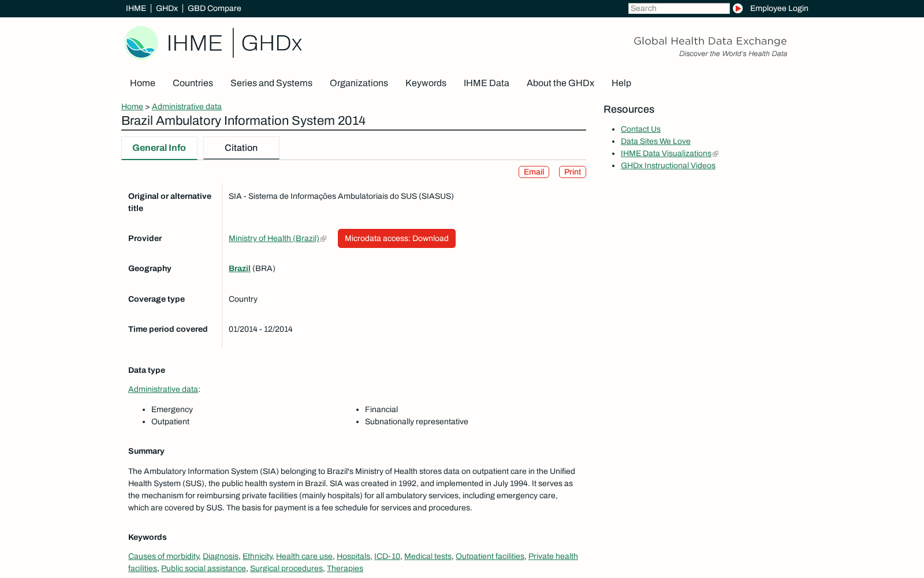Viewport: 924px width, 578px height.
Task: Open GBD Compare in top bar
Action: click(x=214, y=8)
